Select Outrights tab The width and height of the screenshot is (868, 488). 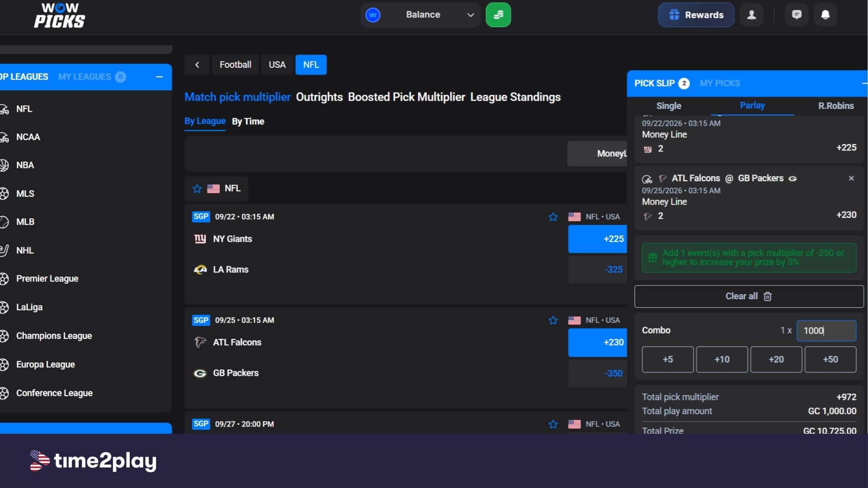[319, 97]
